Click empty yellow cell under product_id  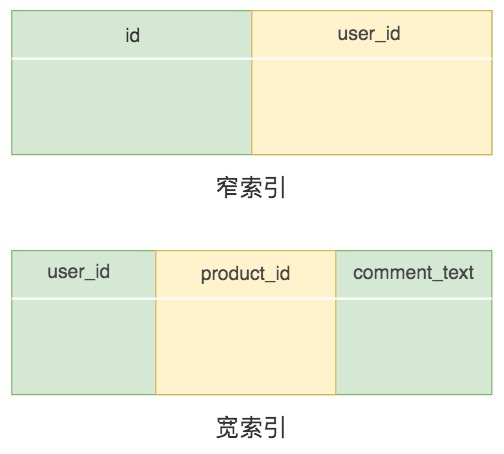pyautogui.click(x=245, y=347)
